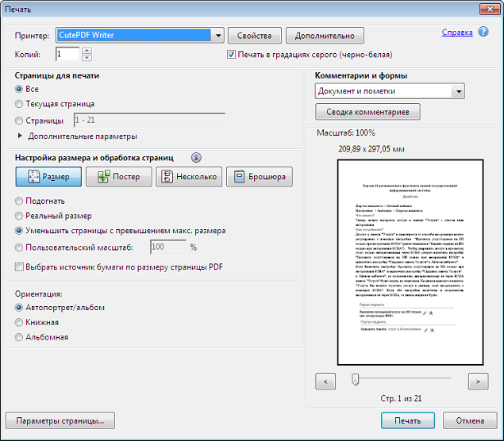This screenshot has width=504, height=441.
Task: Click the blue help question mark icon
Action: click(x=483, y=33)
